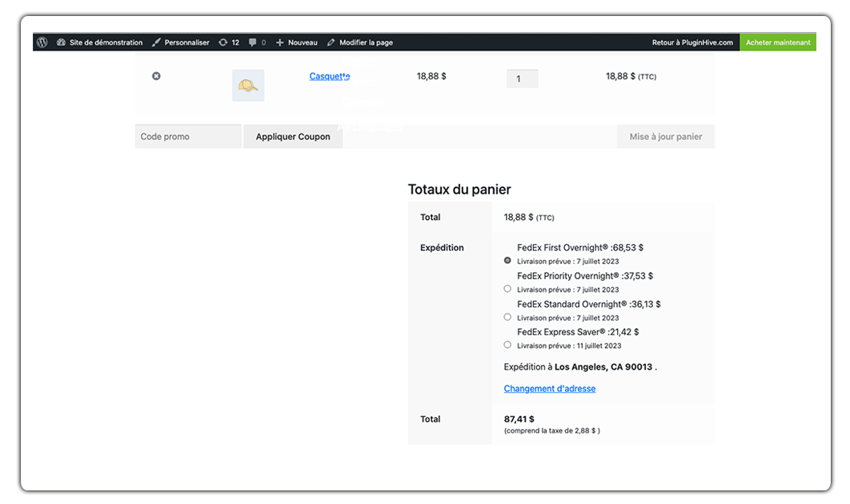Click the shipping destination Los Angeles, CA 90013

click(603, 367)
